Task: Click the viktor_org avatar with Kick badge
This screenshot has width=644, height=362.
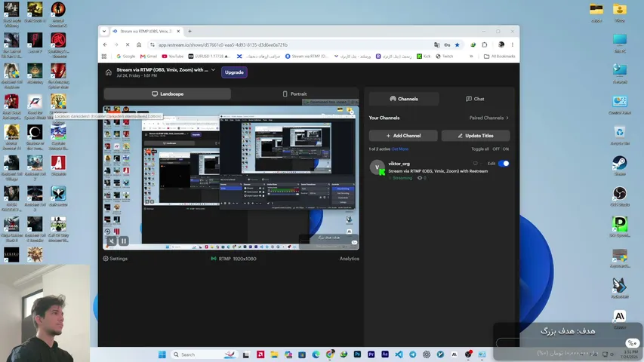Action: point(377,167)
